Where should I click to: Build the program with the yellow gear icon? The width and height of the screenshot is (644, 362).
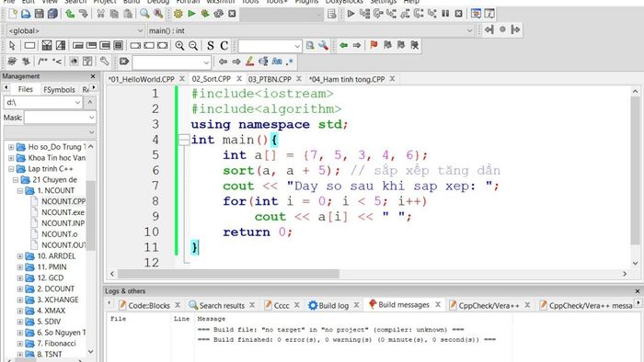click(178, 14)
